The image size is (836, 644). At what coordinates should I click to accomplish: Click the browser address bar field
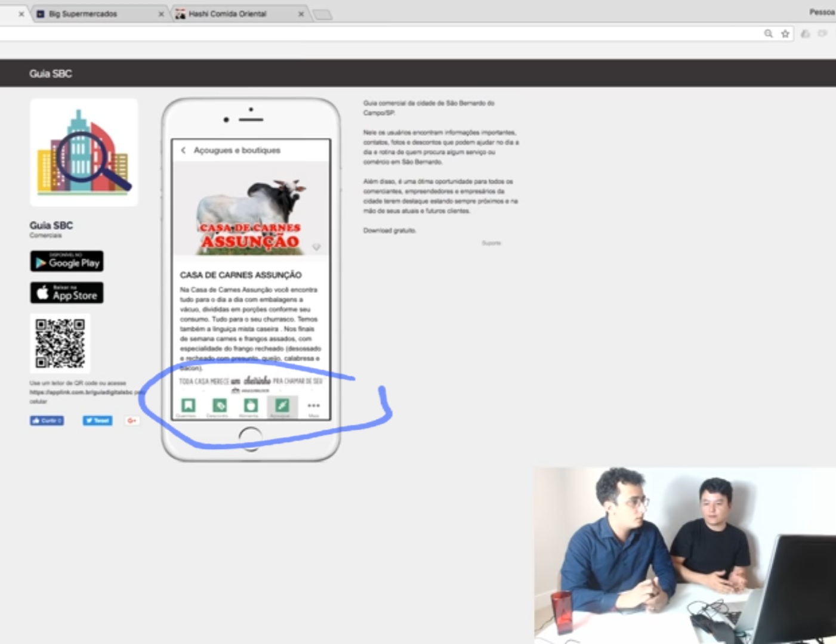pyautogui.click(x=382, y=34)
